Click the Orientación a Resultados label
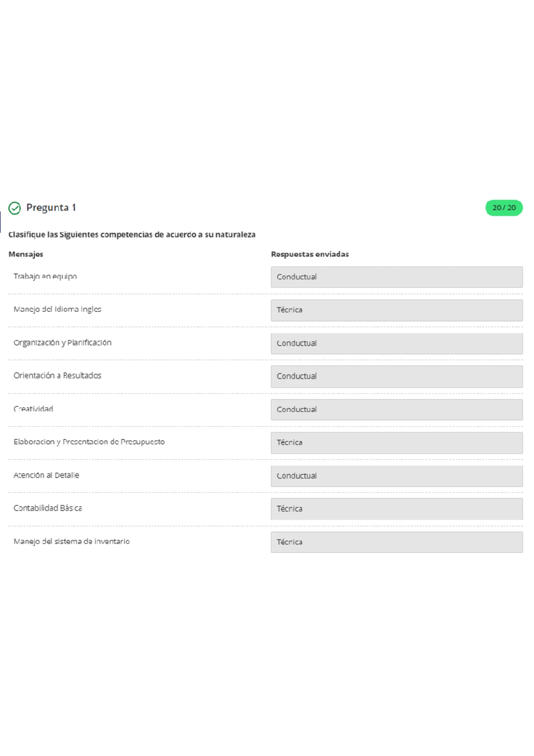Viewport: 534px width, 756px height. 57,376
